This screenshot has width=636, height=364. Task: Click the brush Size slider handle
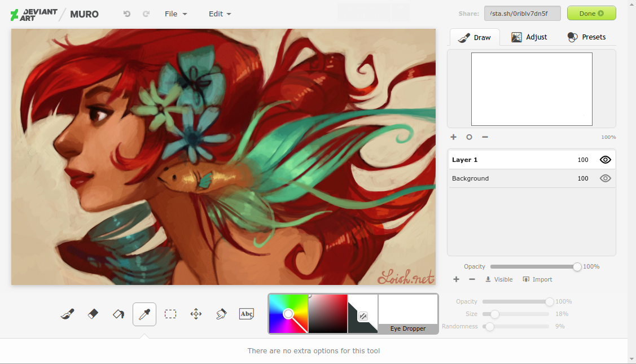[494, 314]
